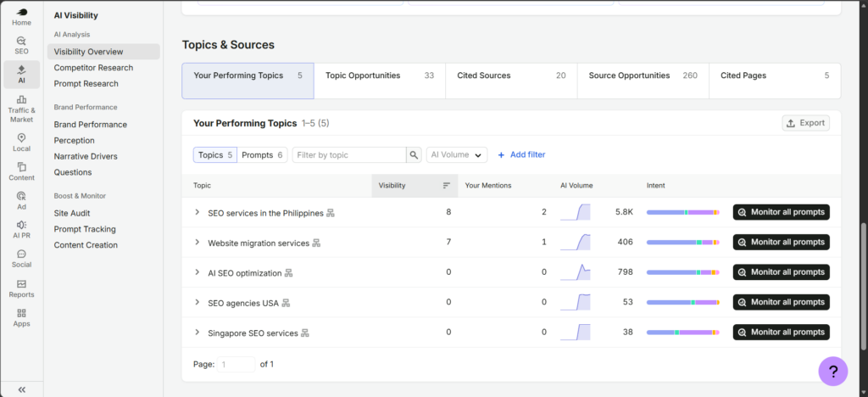Expand the Singapore SEO services row
868x397 pixels.
coord(197,332)
